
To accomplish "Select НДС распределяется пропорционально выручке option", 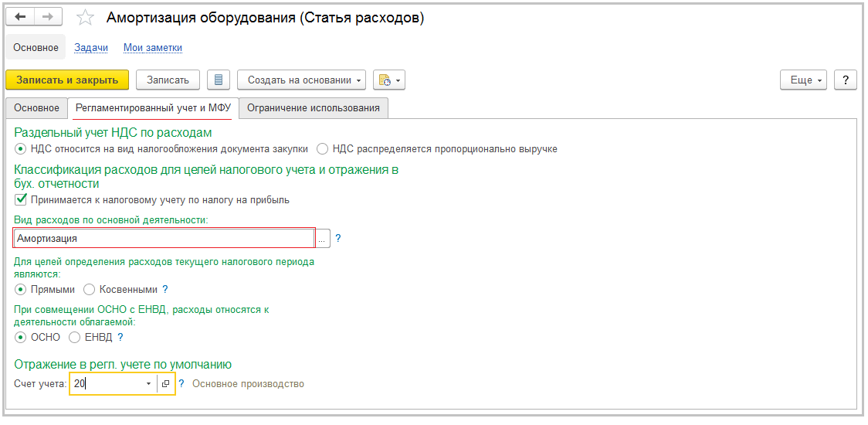I will (x=323, y=148).
